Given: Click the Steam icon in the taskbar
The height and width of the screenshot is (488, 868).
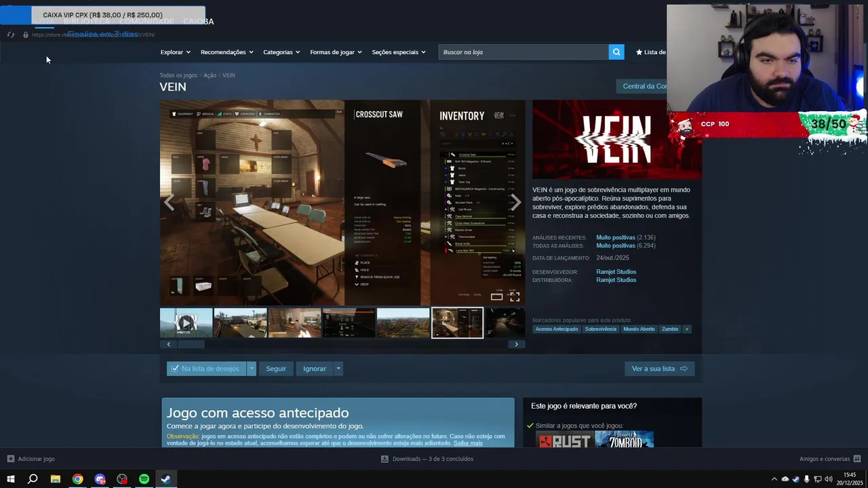Looking at the screenshot, I should [165, 479].
